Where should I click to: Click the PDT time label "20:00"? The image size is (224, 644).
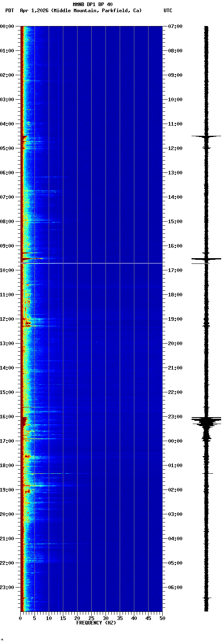[x=6, y=514]
